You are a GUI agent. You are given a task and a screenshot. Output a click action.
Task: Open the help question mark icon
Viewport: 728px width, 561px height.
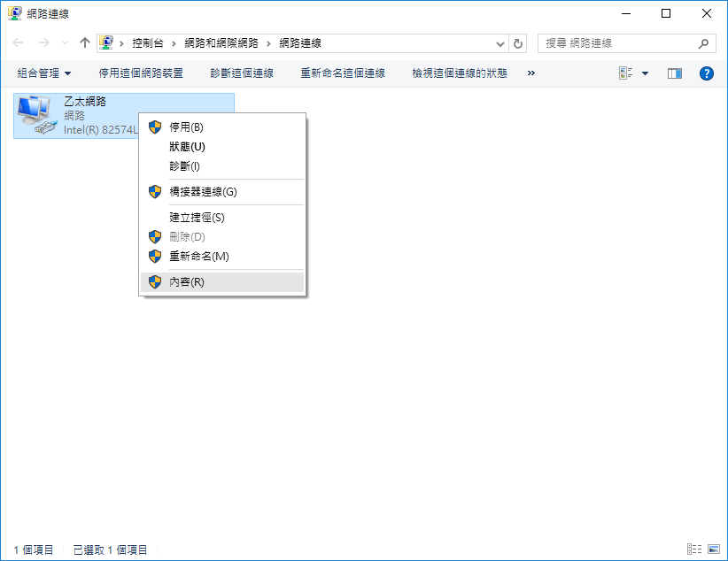pyautogui.click(x=706, y=73)
